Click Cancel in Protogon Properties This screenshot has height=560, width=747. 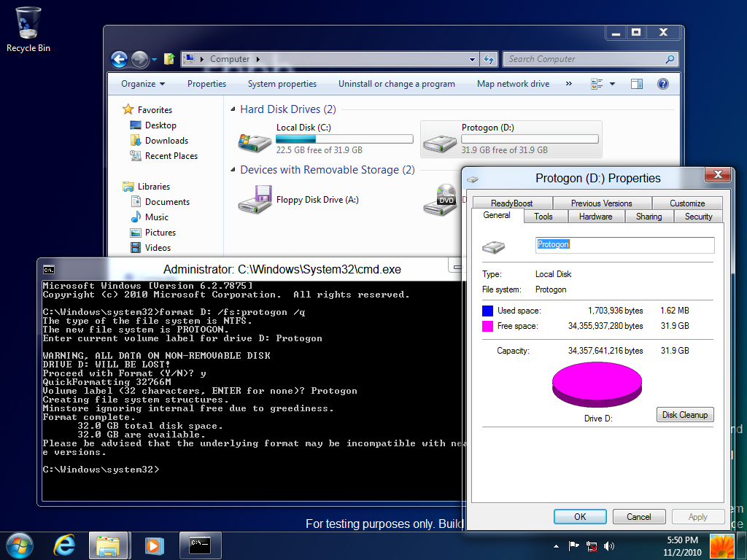638,517
